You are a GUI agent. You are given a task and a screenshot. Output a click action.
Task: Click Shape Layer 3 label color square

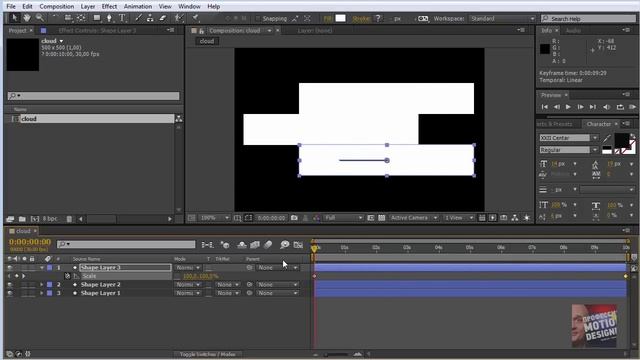49,268
